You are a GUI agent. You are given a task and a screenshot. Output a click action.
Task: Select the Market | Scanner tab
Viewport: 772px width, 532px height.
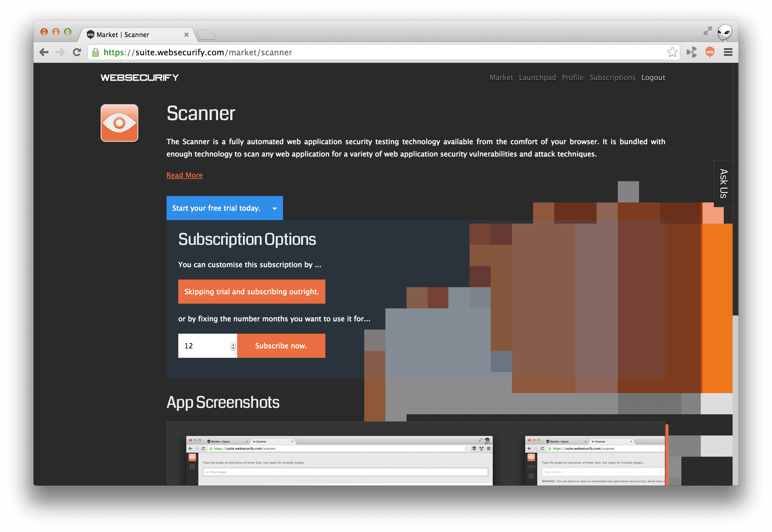[137, 35]
